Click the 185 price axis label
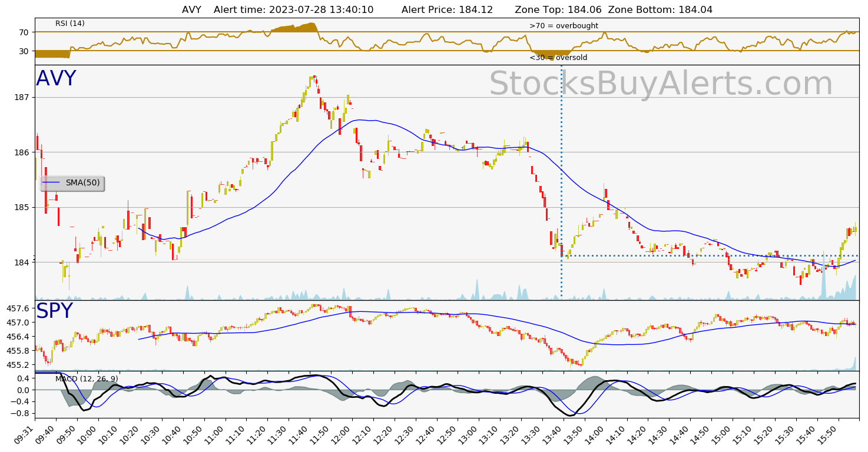The image size is (868, 452). point(22,207)
